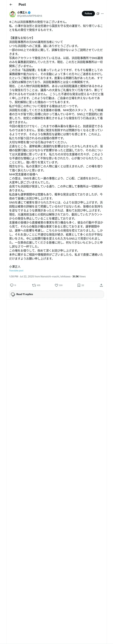Click the share upload-arrow icon
The width and height of the screenshot is (113, 644).
(101, 285)
